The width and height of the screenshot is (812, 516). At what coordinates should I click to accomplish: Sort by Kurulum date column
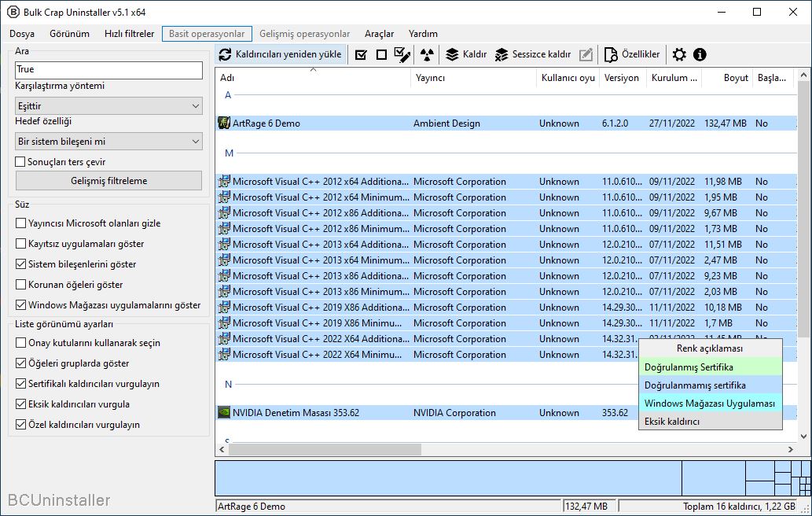click(674, 78)
